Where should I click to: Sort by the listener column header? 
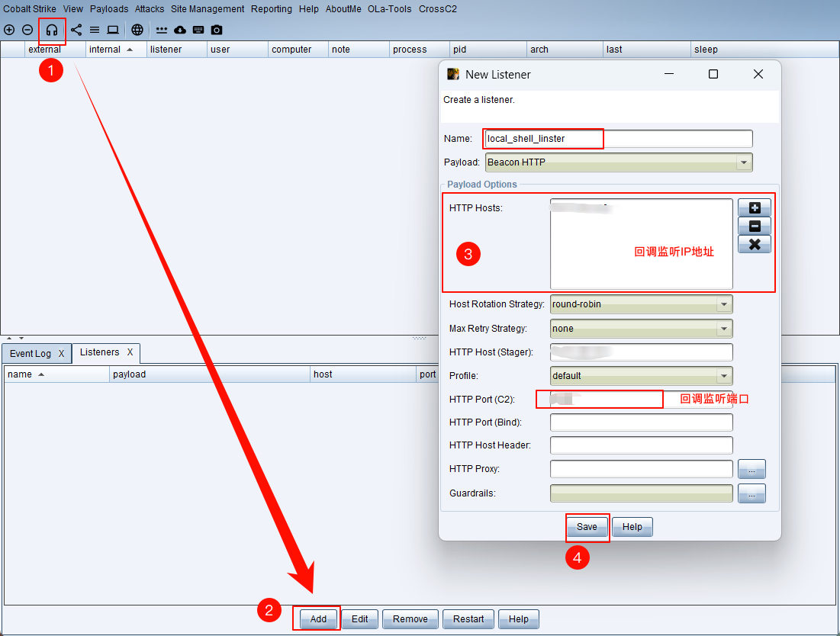[176, 50]
